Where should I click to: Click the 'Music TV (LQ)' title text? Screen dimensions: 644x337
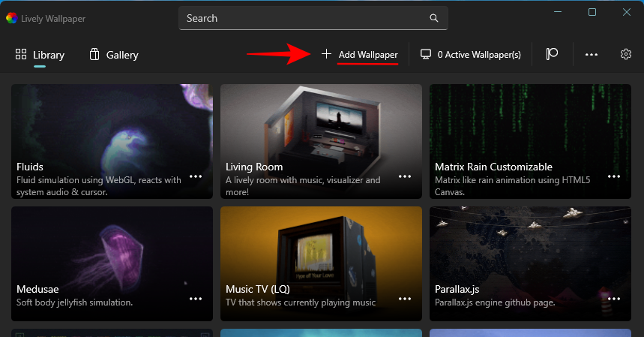[x=257, y=289]
